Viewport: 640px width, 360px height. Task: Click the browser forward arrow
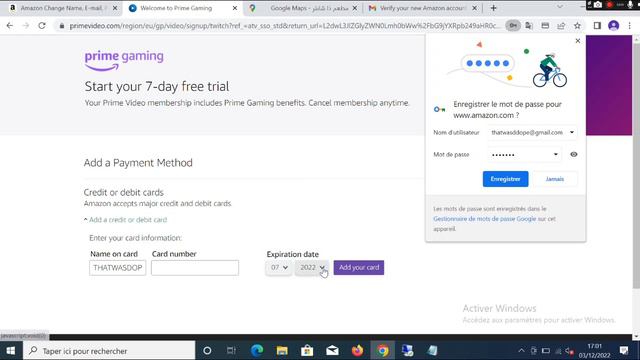tap(26, 25)
